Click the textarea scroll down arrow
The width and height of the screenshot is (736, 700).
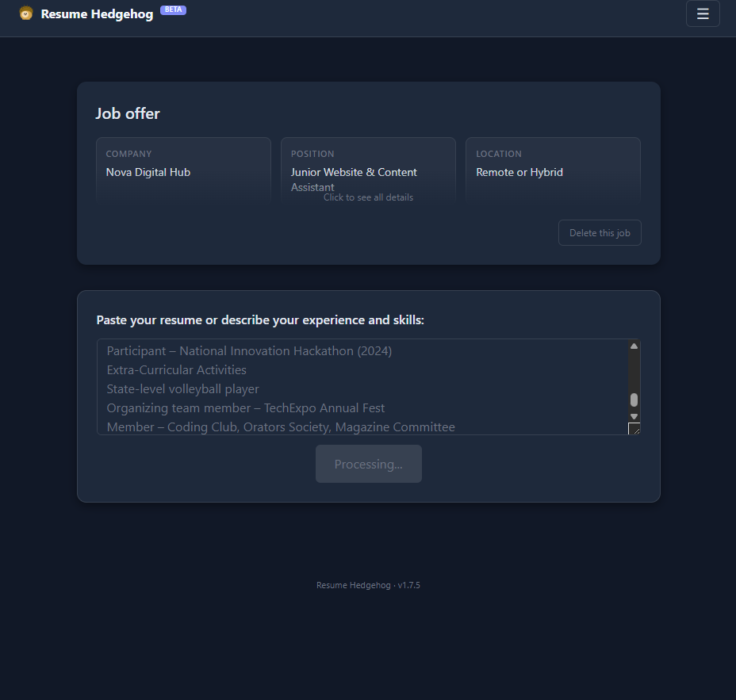tap(634, 416)
